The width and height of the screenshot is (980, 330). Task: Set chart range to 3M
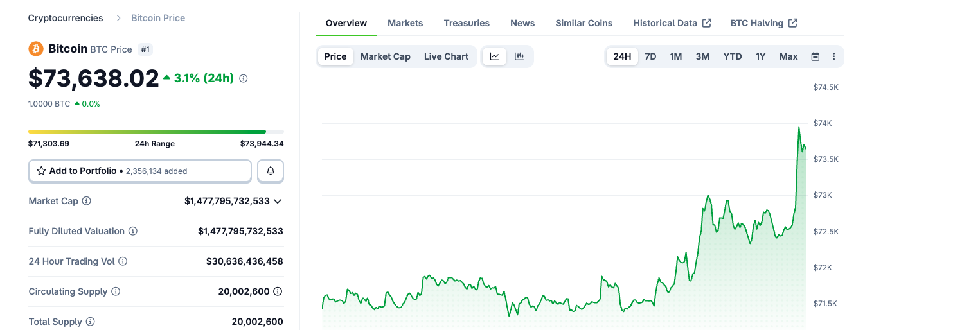702,56
